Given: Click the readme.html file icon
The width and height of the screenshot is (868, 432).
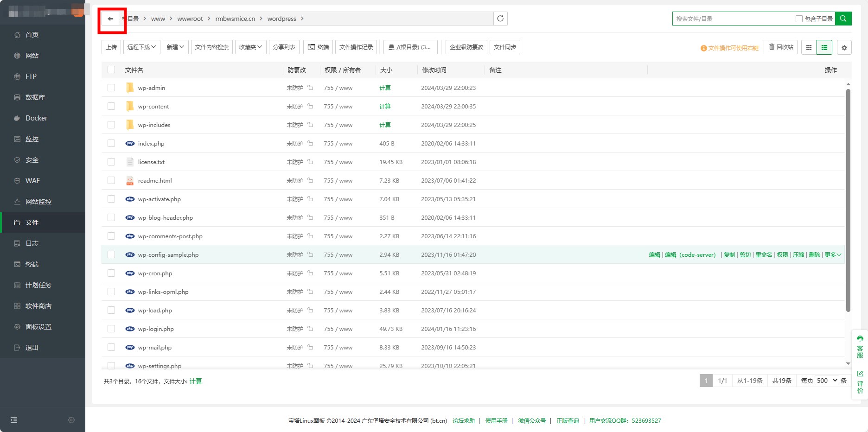Looking at the screenshot, I should coord(130,180).
